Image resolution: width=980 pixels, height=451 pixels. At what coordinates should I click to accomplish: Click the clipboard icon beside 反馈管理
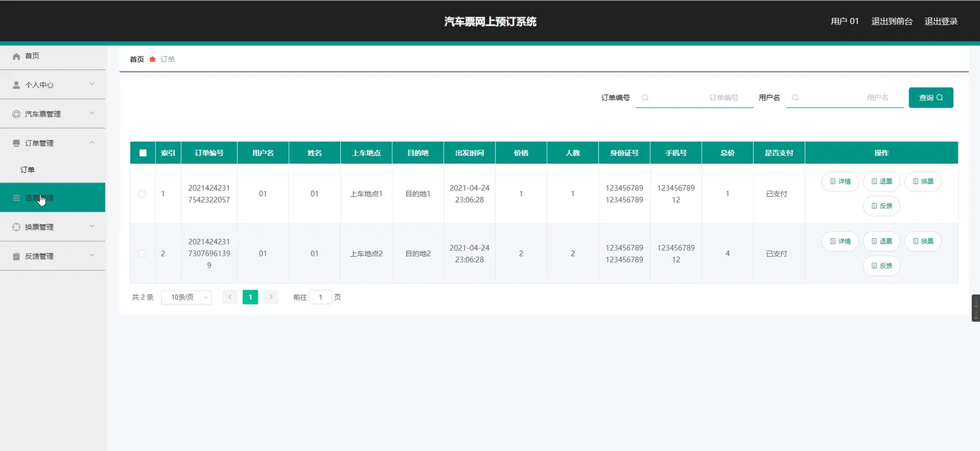point(17,256)
